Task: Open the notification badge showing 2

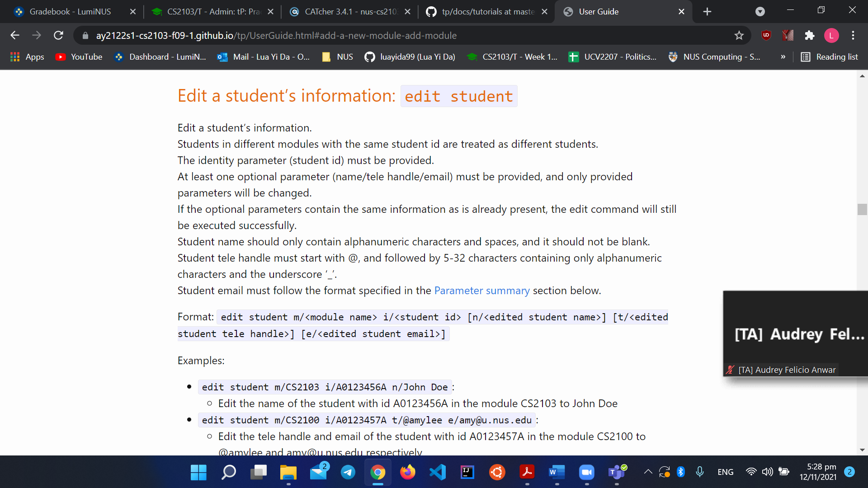Action: [849, 472]
